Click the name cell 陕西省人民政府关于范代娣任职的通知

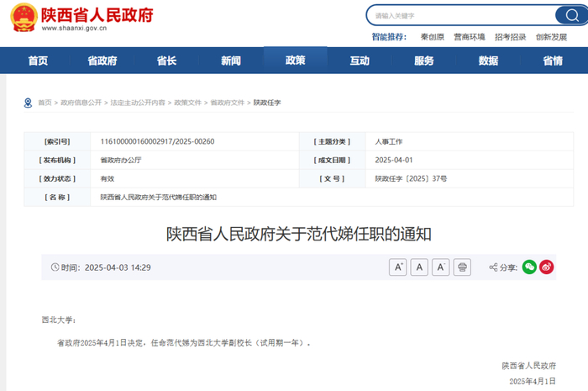point(158,198)
